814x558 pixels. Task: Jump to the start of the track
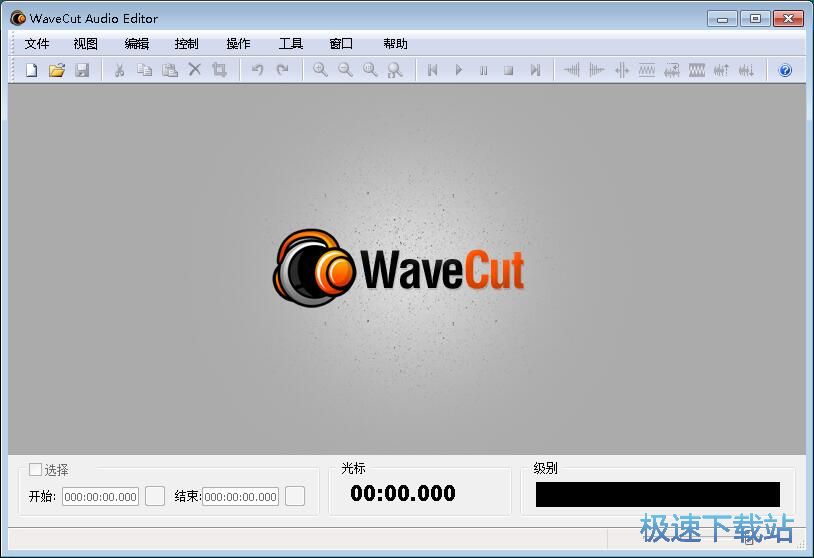tap(432, 70)
